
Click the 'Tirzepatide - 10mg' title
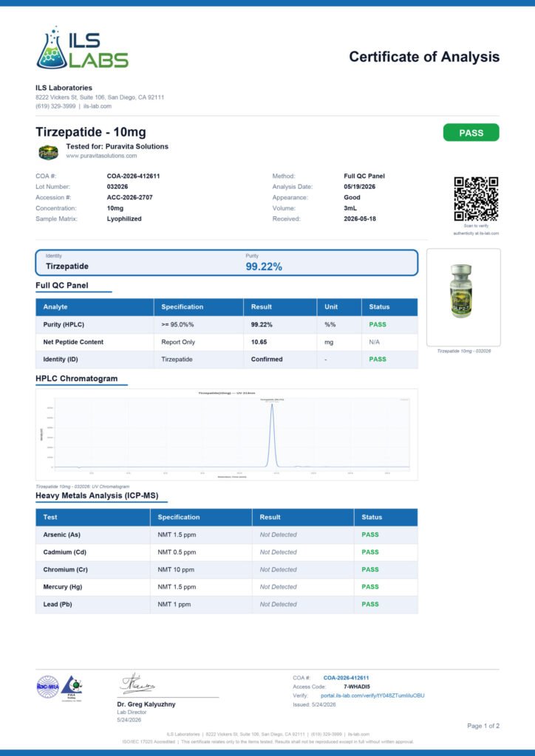coord(91,132)
